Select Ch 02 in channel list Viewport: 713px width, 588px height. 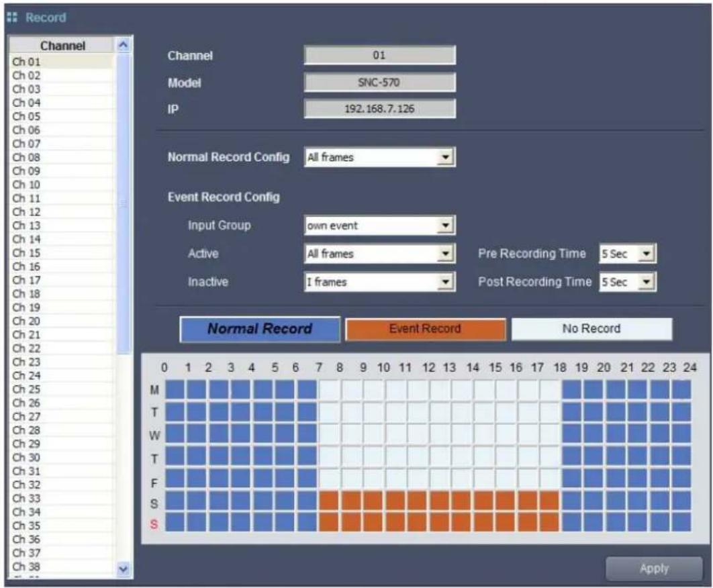61,75
